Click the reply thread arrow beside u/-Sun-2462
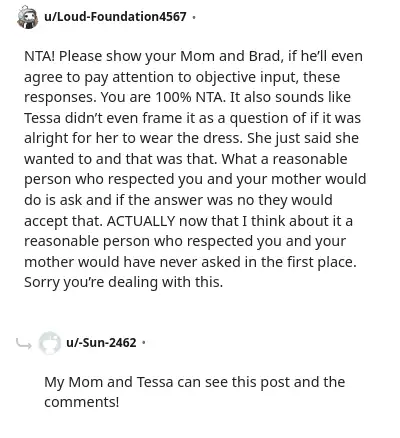The image size is (400, 438). (24, 343)
